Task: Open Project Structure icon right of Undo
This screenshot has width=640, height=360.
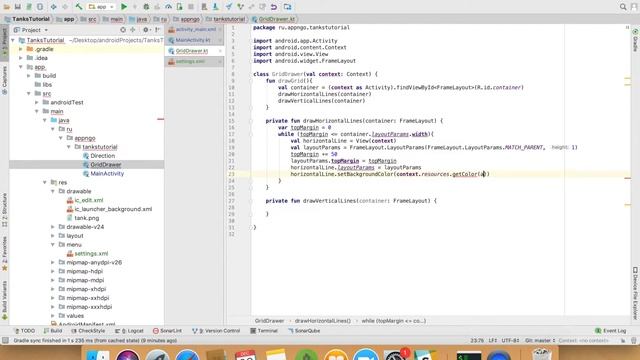Action: [288, 7]
